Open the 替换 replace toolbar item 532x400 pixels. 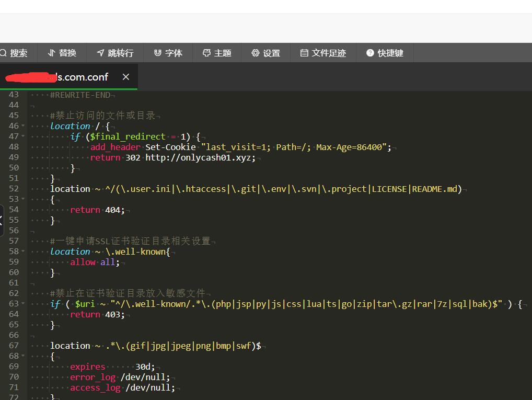point(62,53)
